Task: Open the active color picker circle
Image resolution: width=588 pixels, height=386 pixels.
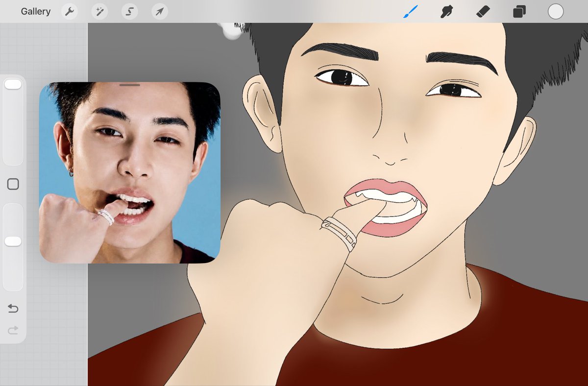Action: click(556, 11)
